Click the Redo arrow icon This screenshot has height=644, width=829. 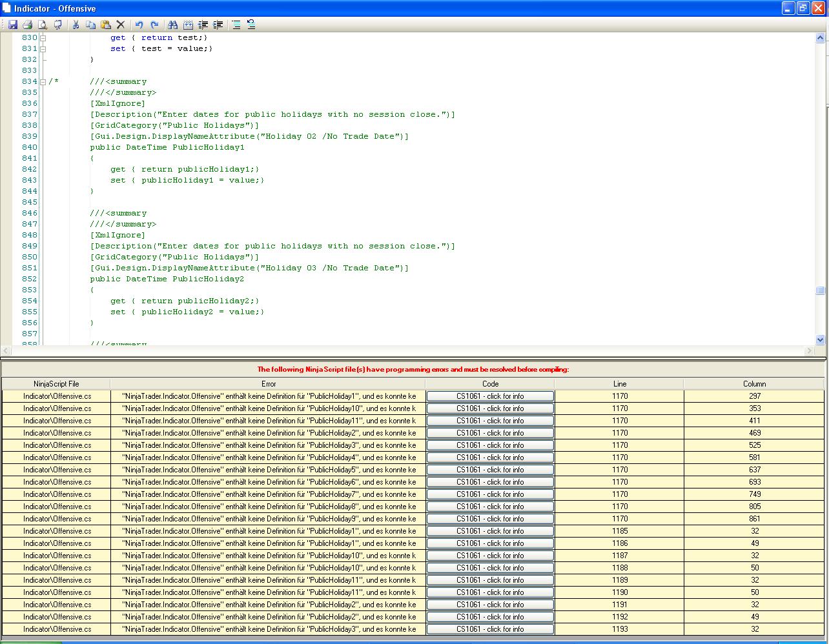click(154, 25)
